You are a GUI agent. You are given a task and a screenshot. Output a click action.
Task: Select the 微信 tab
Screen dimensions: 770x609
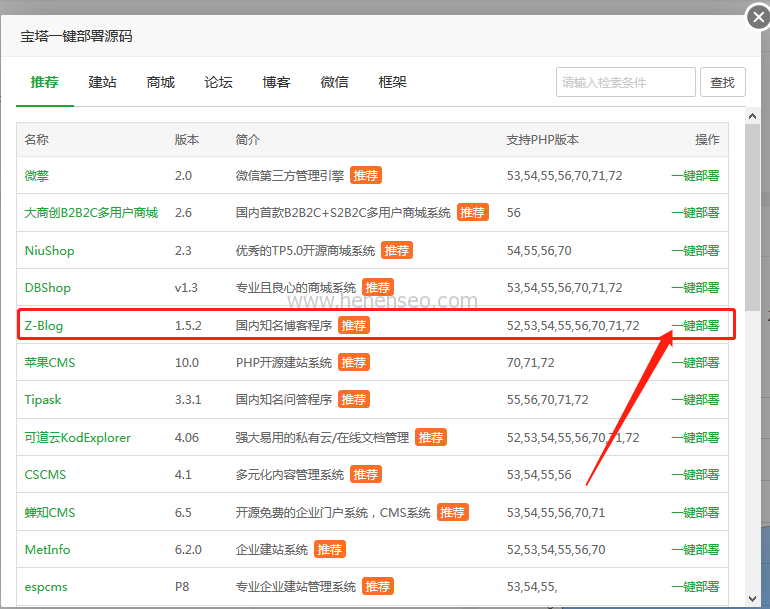point(334,82)
